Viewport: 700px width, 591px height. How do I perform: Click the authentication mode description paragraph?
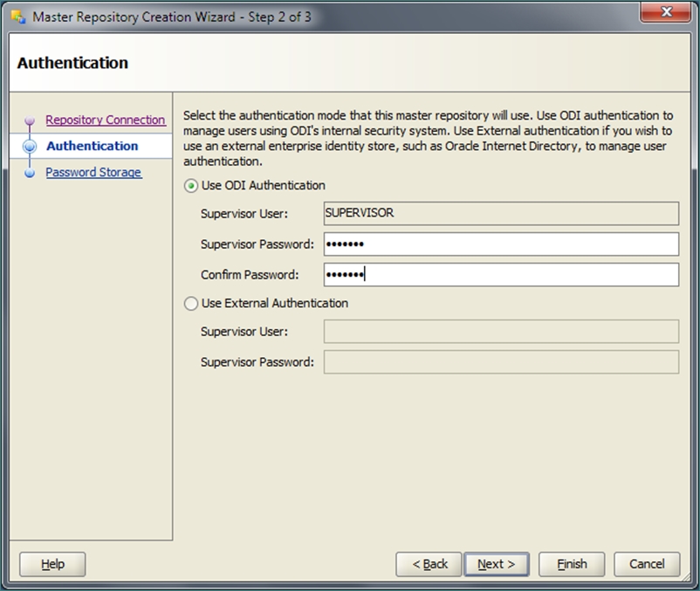(x=428, y=139)
